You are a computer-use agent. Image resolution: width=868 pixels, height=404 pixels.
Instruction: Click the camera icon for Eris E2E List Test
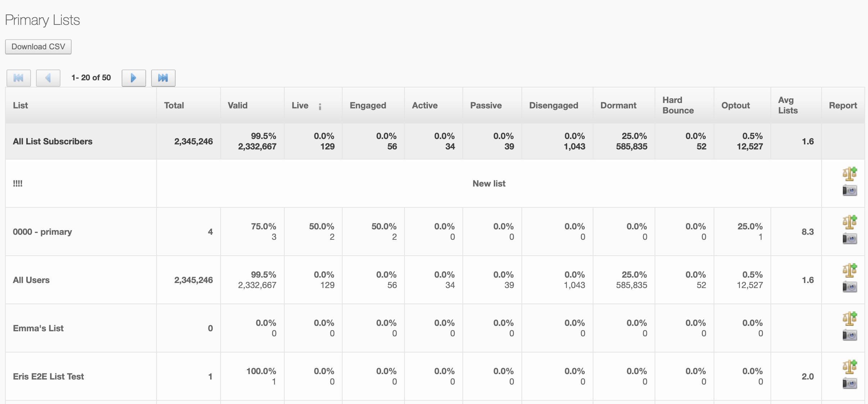click(x=849, y=383)
